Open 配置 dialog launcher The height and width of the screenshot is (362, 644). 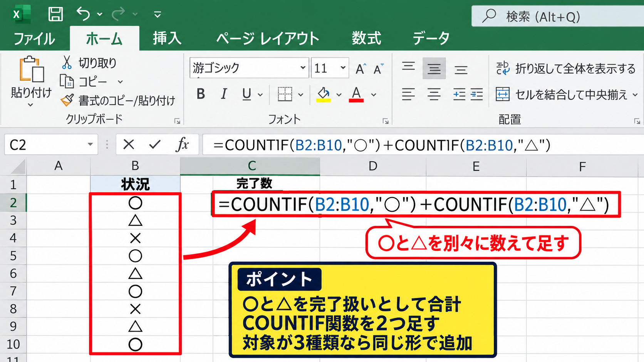point(637,121)
